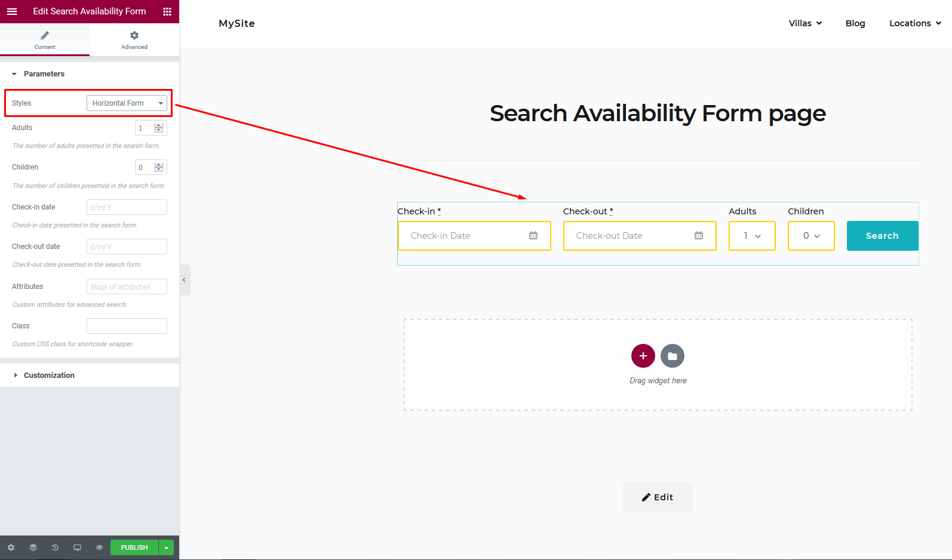The width and height of the screenshot is (952, 560).
Task: Open the History icon in footer
Action: [55, 547]
